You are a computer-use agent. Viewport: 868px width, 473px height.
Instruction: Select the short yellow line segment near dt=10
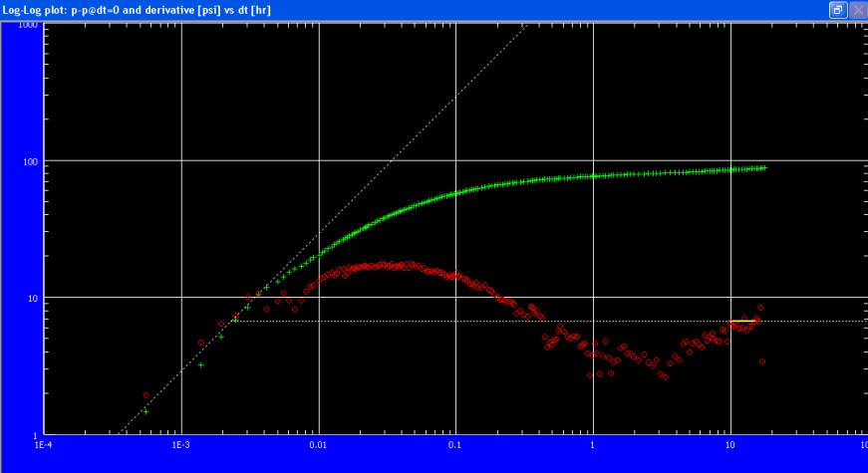point(743,321)
